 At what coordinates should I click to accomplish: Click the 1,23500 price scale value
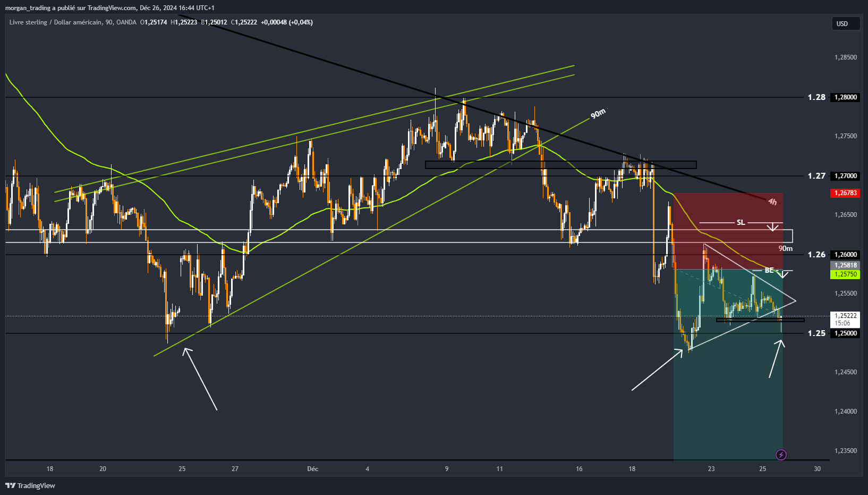pos(845,451)
